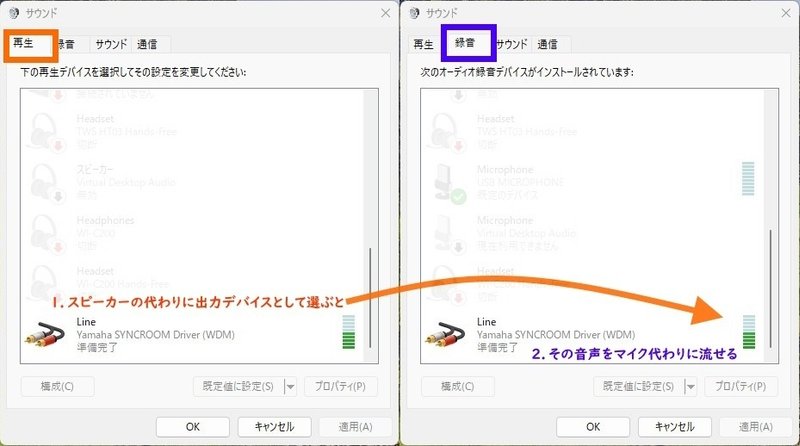The width and height of the screenshot is (800, 446).
Task: Select "TWS HT03 Hands-Free" in the playback dialog
Action: [x=127, y=132]
